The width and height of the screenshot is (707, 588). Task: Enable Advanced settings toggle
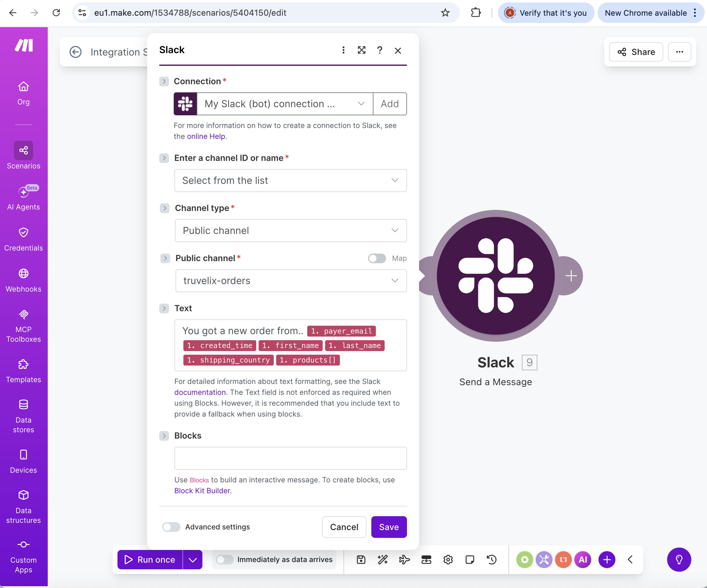[171, 527]
